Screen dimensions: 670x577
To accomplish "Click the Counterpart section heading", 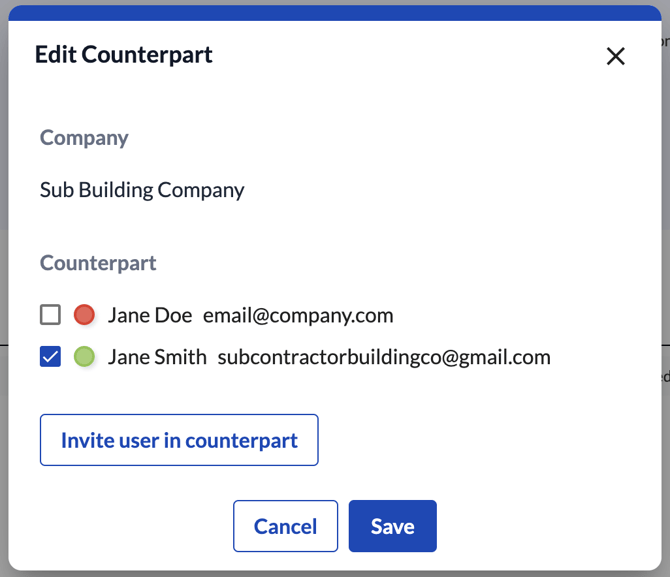I will pyautogui.click(x=98, y=263).
